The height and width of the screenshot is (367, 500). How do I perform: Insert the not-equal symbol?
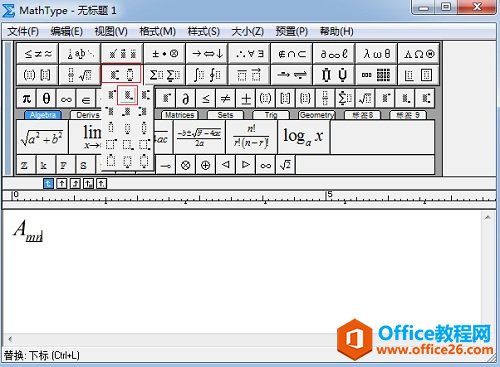[226, 98]
